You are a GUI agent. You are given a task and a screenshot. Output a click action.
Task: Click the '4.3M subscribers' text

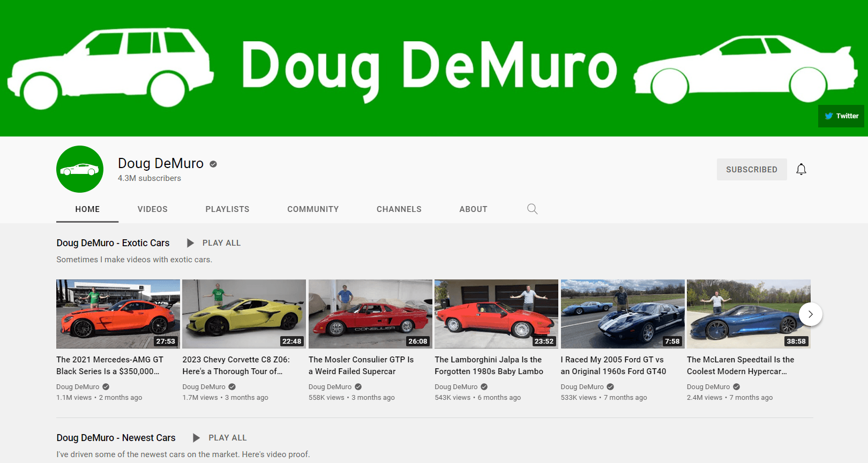pyautogui.click(x=149, y=178)
